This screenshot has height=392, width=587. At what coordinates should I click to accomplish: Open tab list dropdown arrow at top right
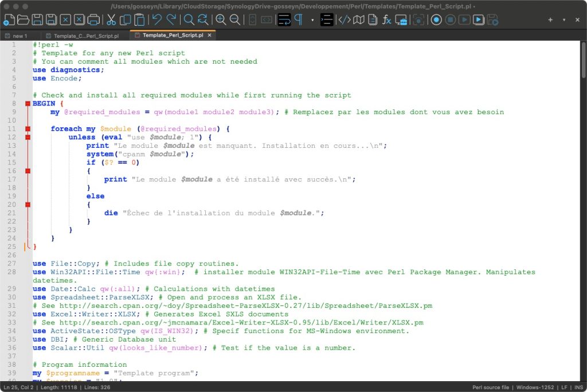(564, 20)
